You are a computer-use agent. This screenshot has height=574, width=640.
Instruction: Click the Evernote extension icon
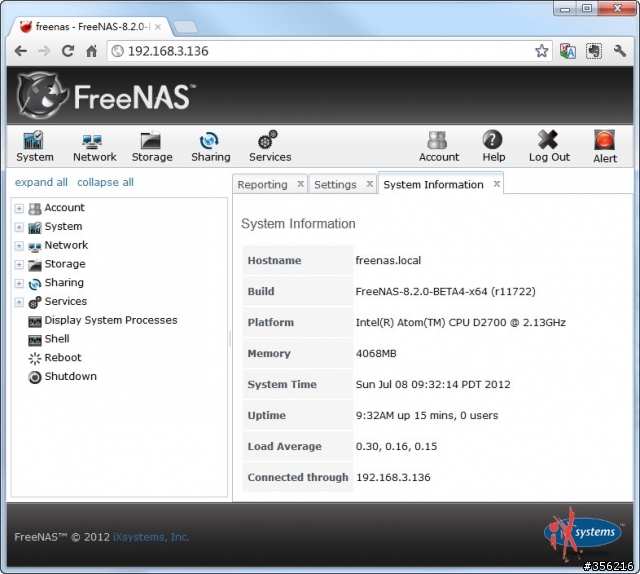point(594,51)
